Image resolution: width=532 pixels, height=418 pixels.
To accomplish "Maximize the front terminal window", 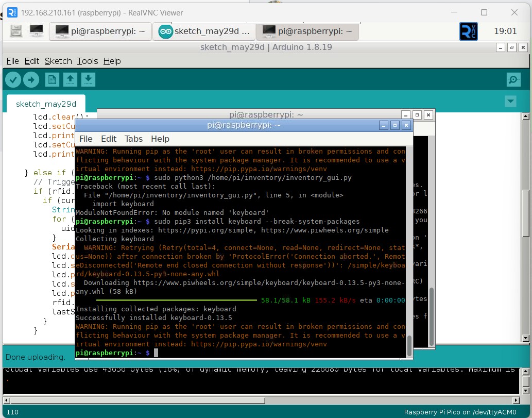I will (395, 126).
